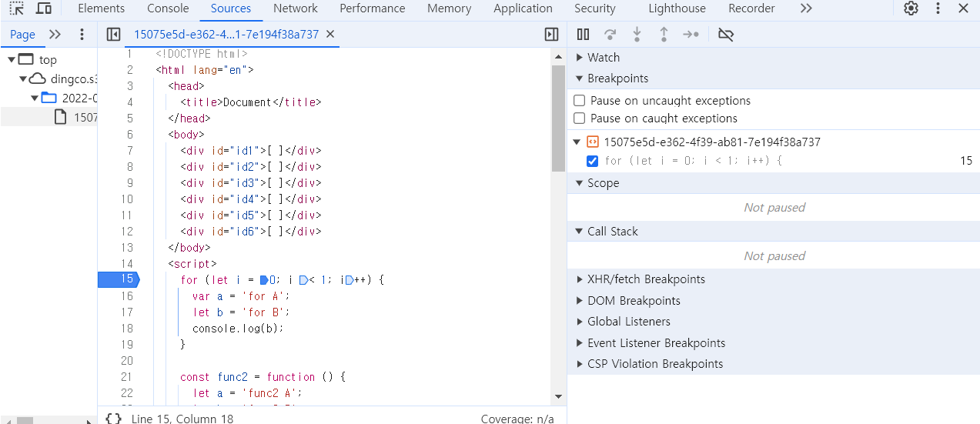This screenshot has width=980, height=424.
Task: Toggle inline breakpoint marker before < 1
Action: pyautogui.click(x=303, y=280)
